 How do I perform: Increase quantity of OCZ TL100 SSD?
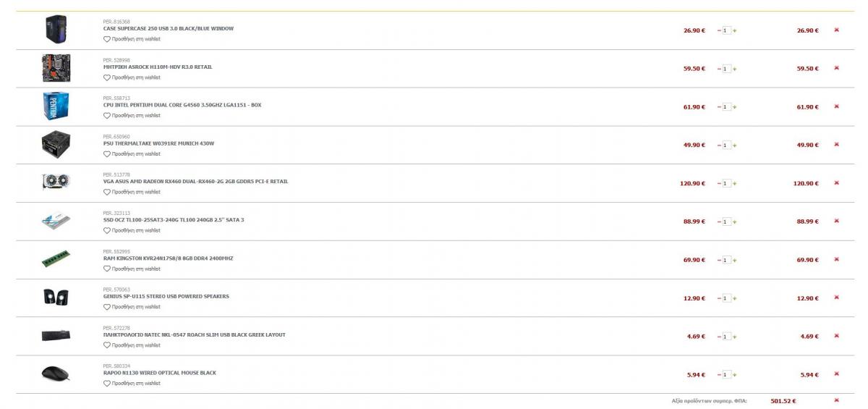[735, 222]
